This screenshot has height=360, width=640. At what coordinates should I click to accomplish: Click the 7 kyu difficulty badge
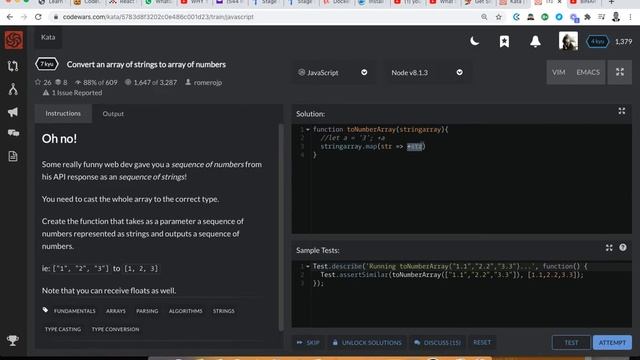47,64
